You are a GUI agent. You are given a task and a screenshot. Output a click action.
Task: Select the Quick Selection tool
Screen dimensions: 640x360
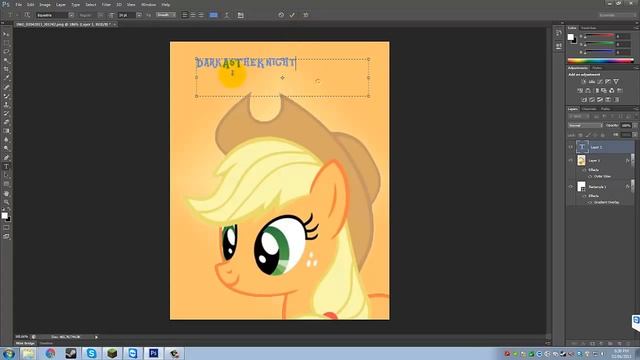click(6, 60)
